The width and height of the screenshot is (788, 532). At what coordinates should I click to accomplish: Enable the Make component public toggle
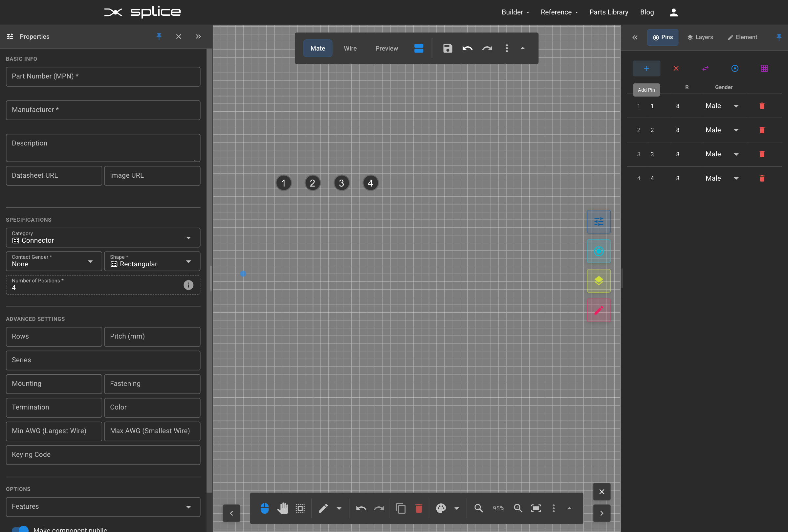(x=20, y=529)
